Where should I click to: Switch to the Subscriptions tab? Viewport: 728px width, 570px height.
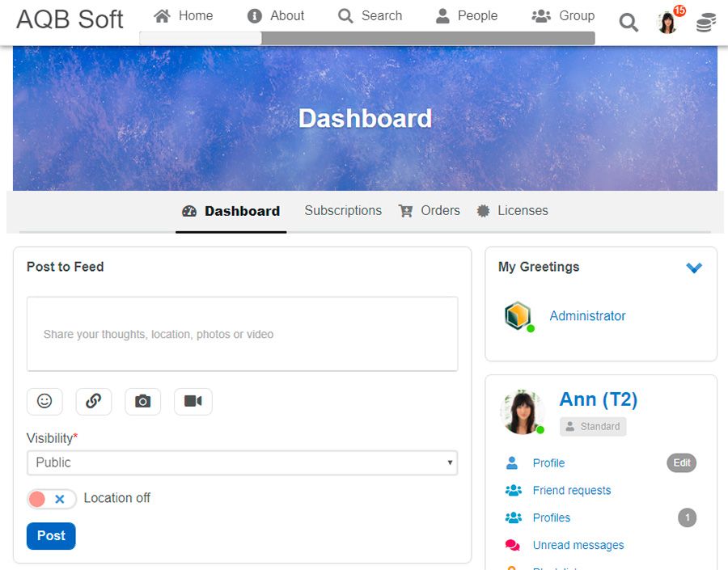pos(343,210)
